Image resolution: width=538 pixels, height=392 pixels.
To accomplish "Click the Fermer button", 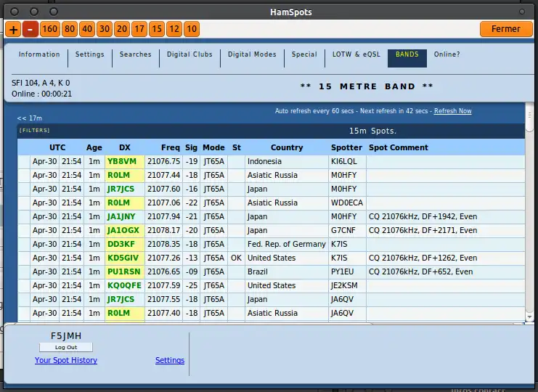I will [506, 29].
